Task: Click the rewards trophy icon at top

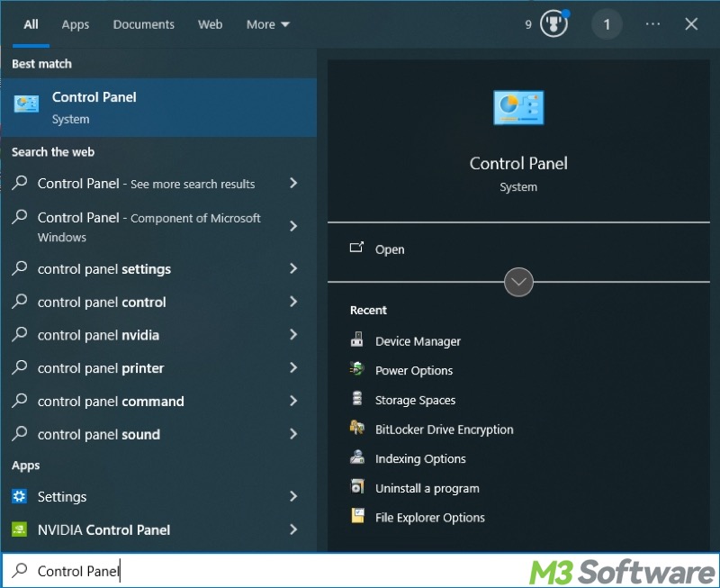Action: click(553, 24)
